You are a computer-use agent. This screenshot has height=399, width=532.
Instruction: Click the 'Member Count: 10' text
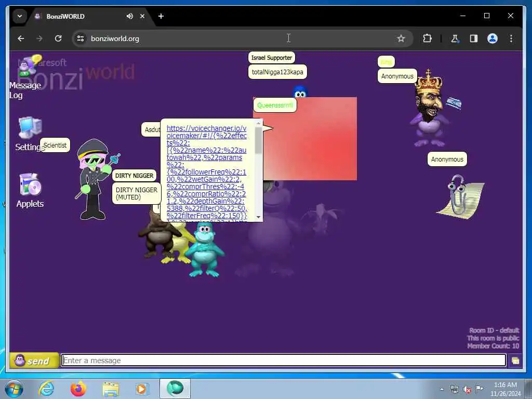tap(493, 345)
